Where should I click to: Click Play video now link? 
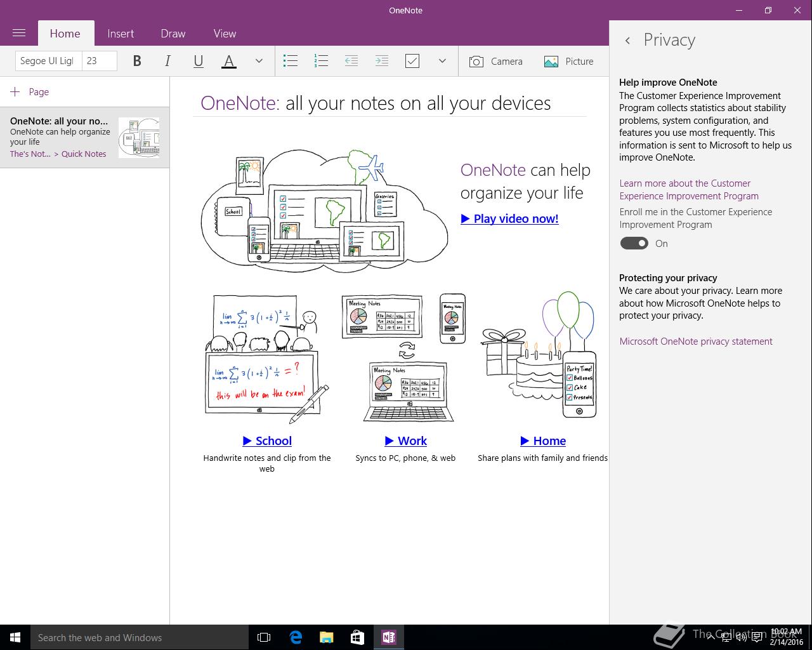coord(509,218)
